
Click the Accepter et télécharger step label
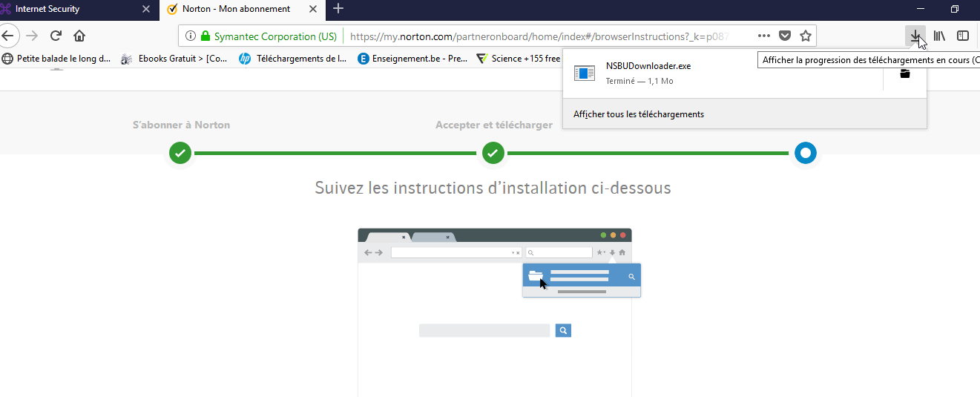494,125
